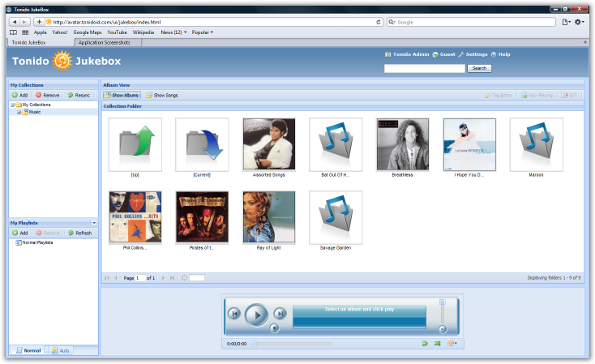
Task: Select the Music folder in the tree
Action: coord(35,112)
